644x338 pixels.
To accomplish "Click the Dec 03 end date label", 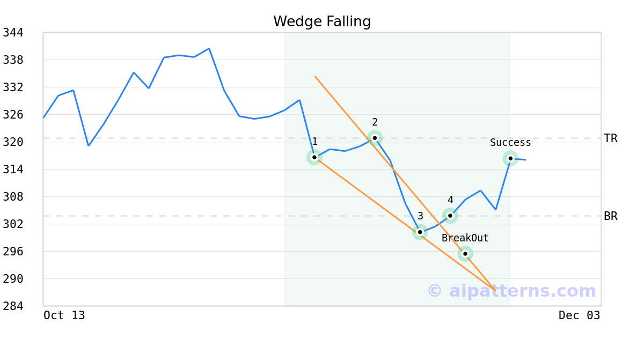I will tap(579, 315).
